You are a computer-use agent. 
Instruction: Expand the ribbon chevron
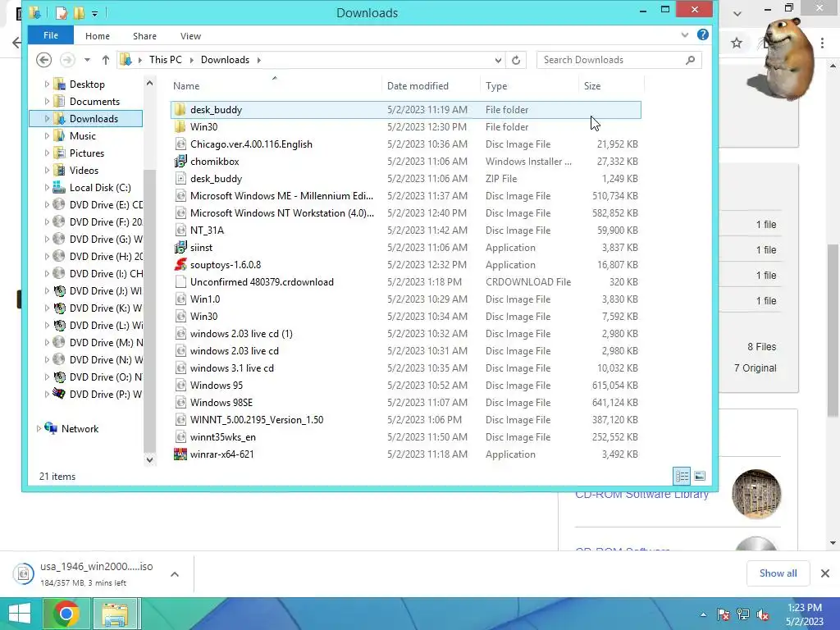click(685, 34)
